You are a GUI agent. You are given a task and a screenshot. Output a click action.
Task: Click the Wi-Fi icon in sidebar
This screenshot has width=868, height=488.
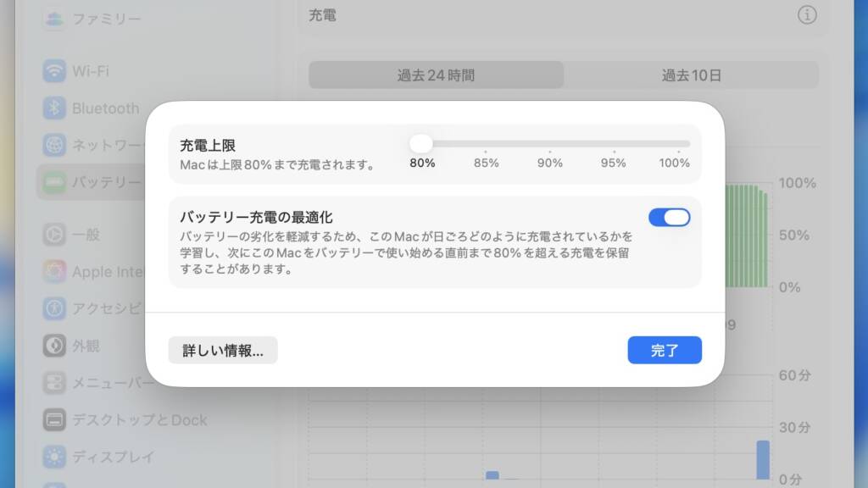pyautogui.click(x=55, y=71)
